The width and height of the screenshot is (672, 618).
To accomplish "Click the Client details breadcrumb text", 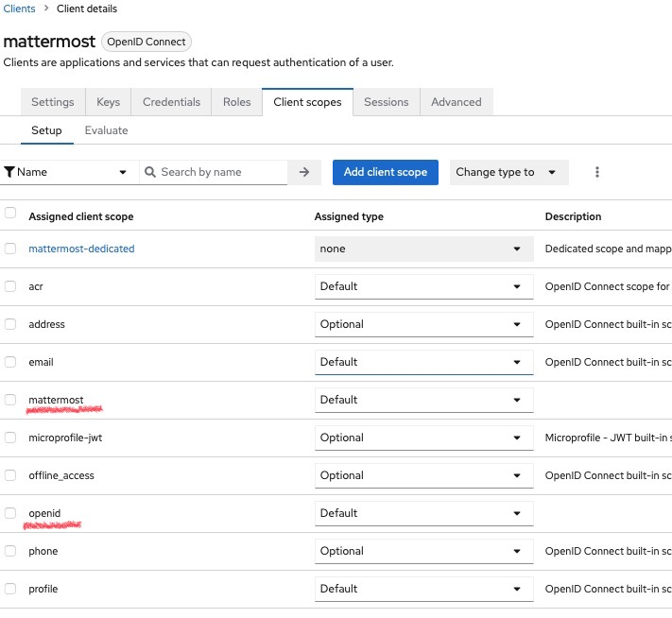I will click(x=87, y=9).
